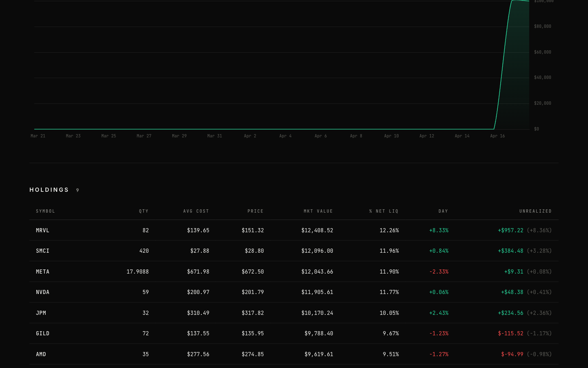
Task: Click AMD day change -1.27%
Action: click(439, 354)
